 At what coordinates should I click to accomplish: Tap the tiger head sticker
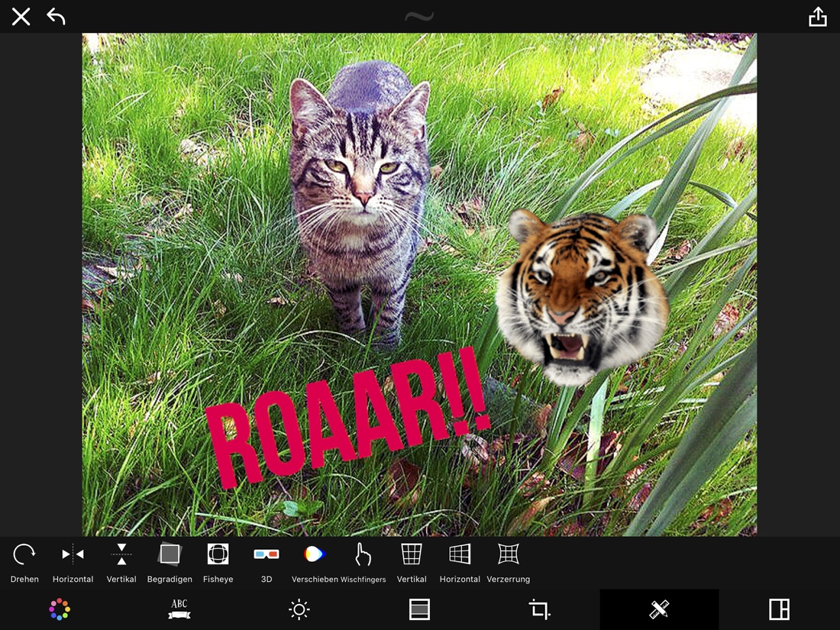[x=582, y=294]
